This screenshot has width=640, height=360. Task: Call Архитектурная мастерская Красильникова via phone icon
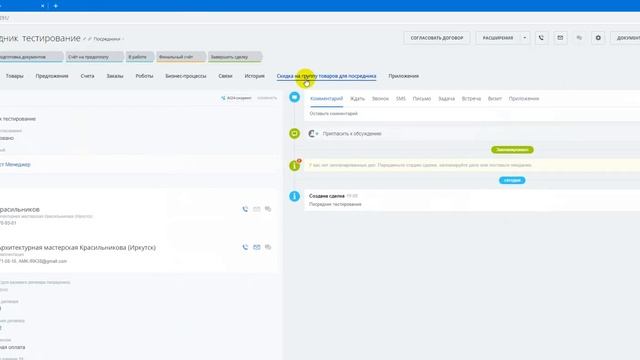[245, 247]
